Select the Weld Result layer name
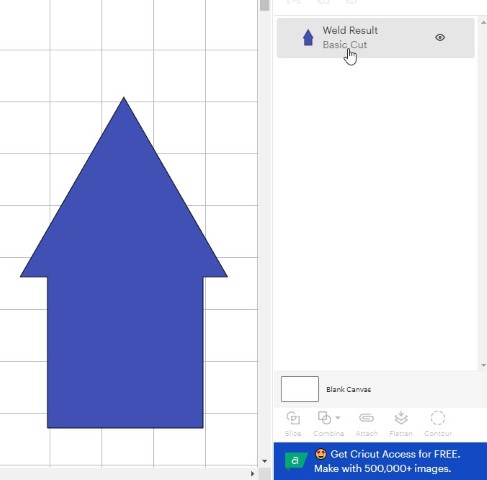The height and width of the screenshot is (480, 487). [x=350, y=30]
